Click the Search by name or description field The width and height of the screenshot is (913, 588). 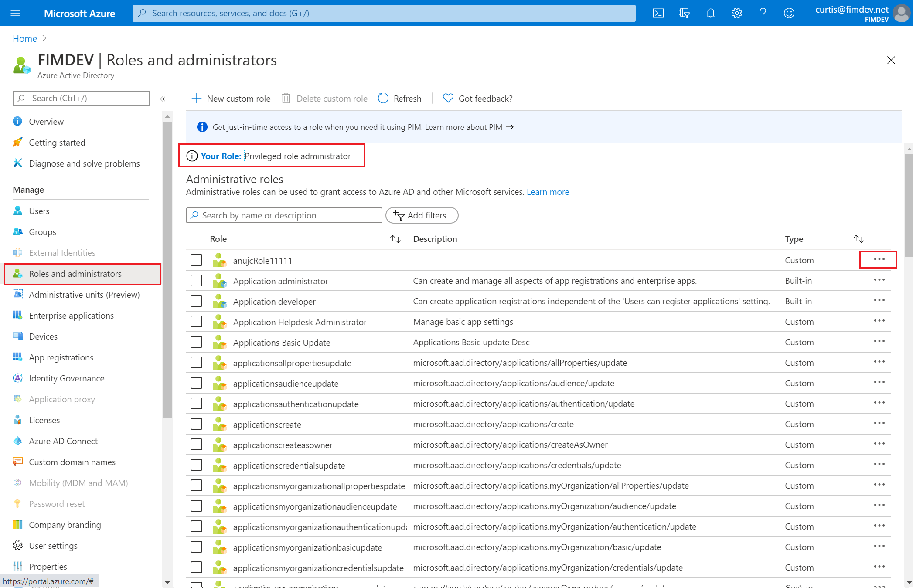tap(283, 215)
